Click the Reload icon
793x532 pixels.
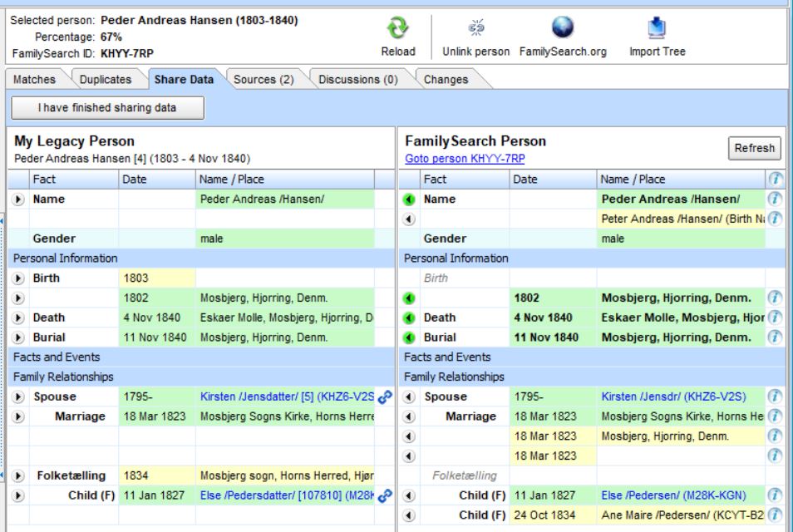[x=397, y=27]
